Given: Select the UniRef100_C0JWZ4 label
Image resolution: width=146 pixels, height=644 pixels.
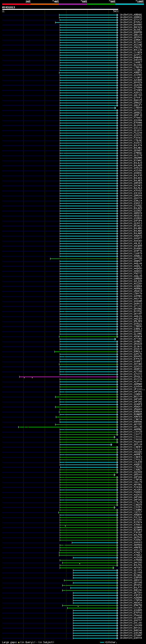Looking at the screenshot, I should click(x=131, y=53).
